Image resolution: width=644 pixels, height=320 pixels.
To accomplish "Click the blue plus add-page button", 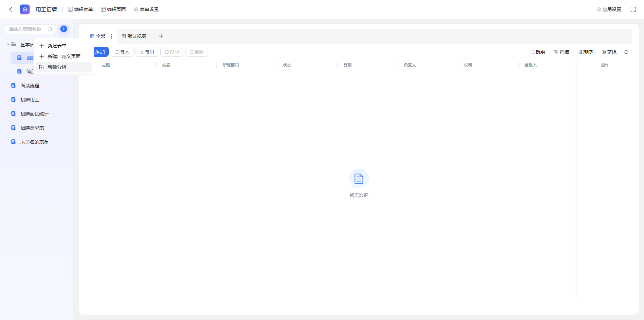I will [64, 29].
